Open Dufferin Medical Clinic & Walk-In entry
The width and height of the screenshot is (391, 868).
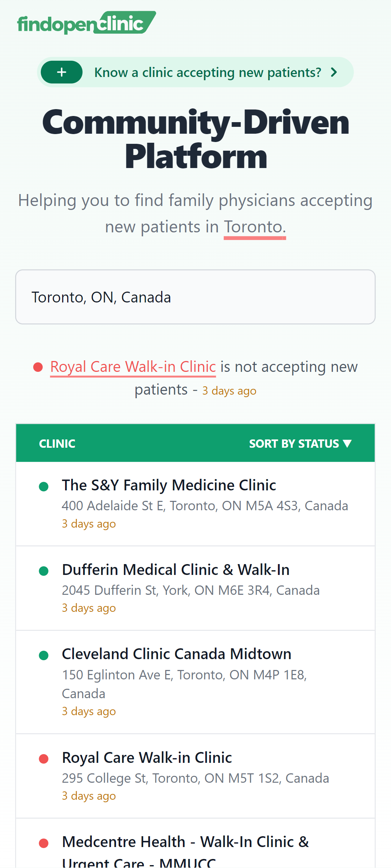(x=195, y=588)
